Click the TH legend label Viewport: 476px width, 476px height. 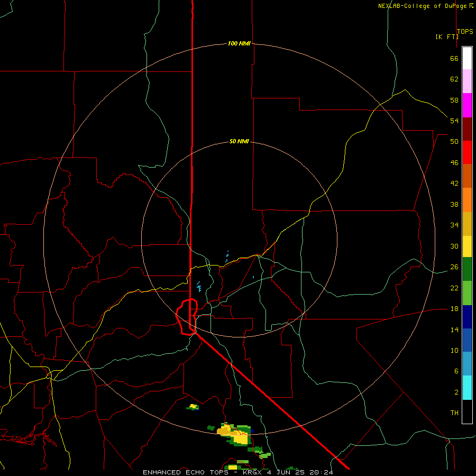point(454,413)
